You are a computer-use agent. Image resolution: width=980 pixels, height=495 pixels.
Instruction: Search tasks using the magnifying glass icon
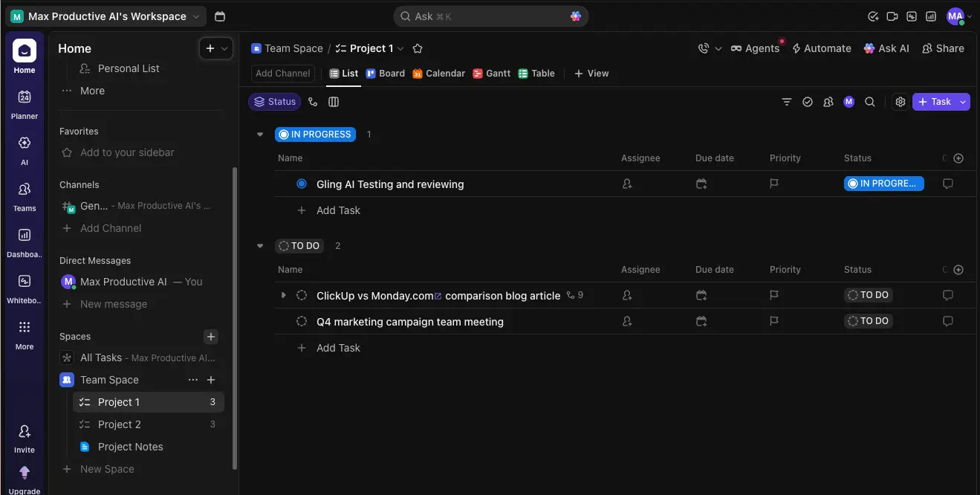point(869,102)
